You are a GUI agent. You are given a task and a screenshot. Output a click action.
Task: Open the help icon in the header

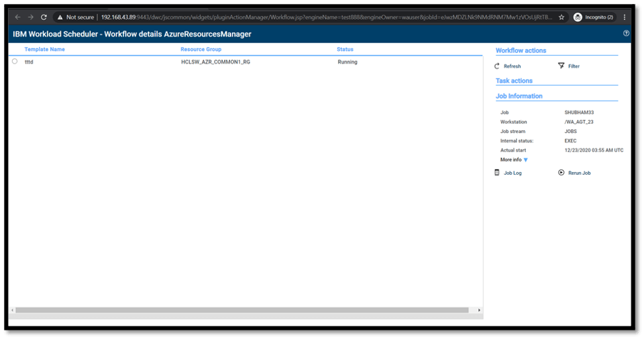tap(626, 33)
